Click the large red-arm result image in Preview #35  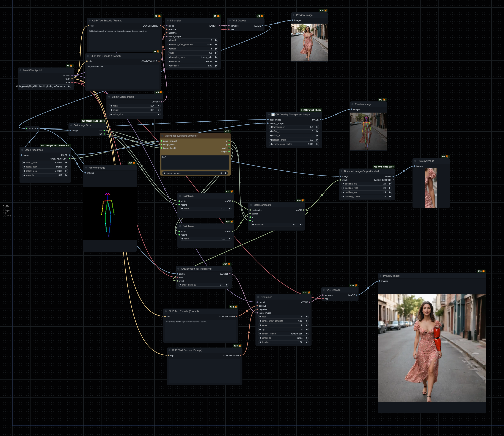[x=432, y=348]
